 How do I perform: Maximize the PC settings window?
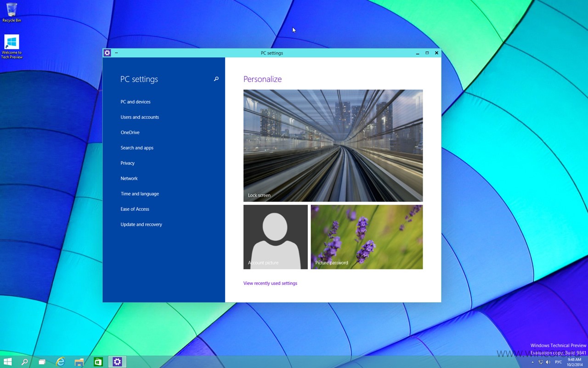tap(427, 53)
